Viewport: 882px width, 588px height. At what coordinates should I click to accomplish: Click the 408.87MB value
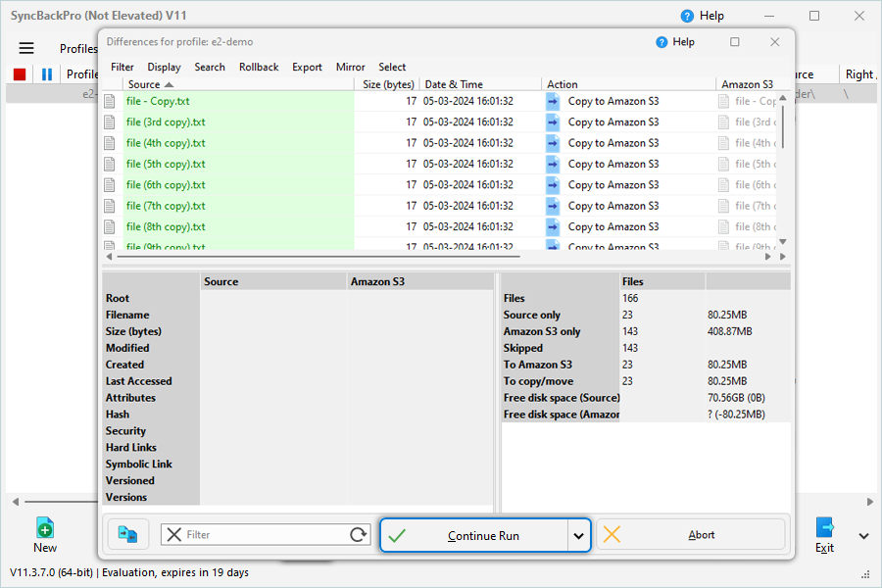pos(729,331)
